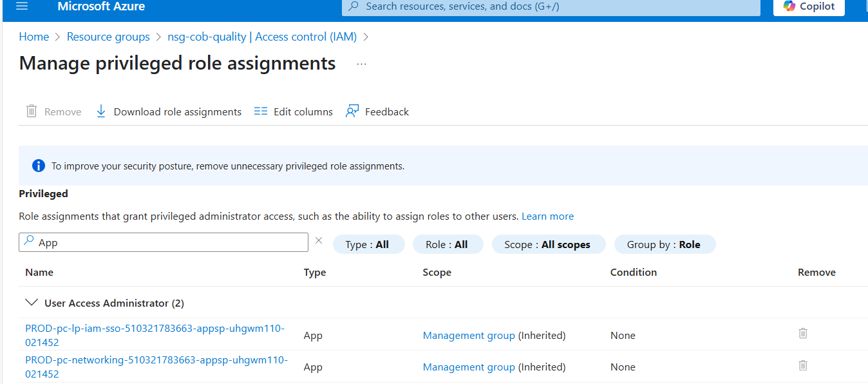Click the global search resources field
This screenshot has height=384, width=868.
tap(551, 6)
